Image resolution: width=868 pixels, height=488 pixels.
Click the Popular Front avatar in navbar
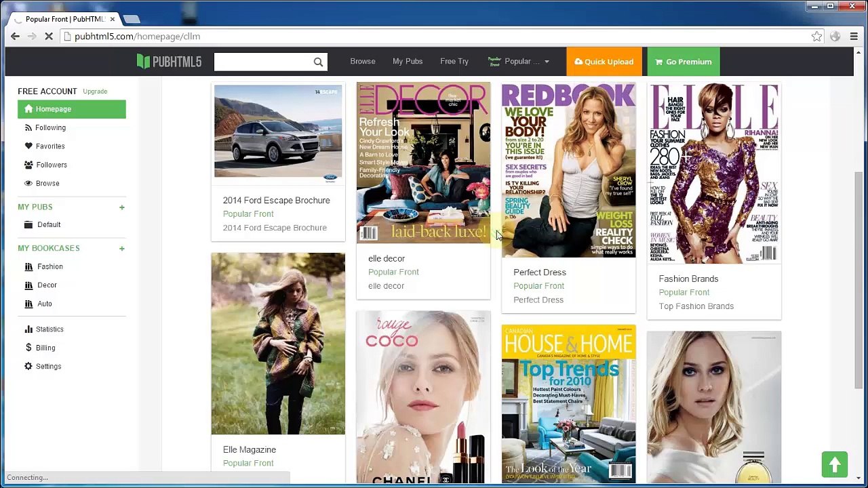(x=494, y=62)
